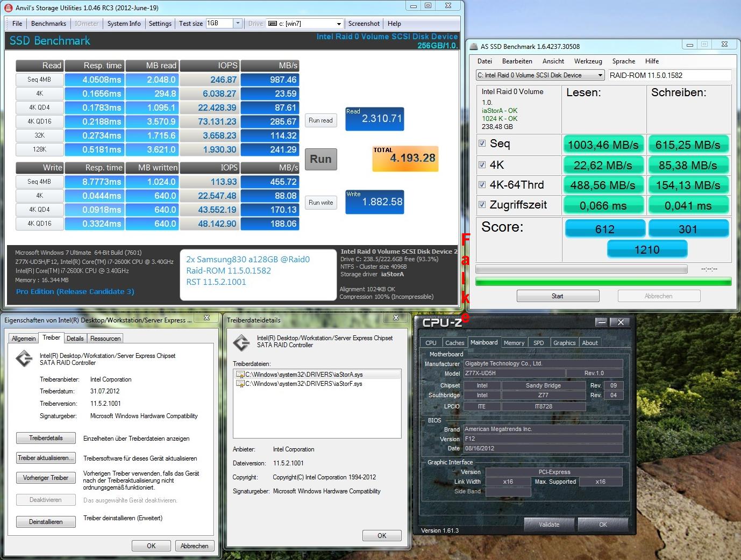Viewport: 741px width, 560px height.
Task: Open the Datei menu in AS SSD
Action: (484, 61)
